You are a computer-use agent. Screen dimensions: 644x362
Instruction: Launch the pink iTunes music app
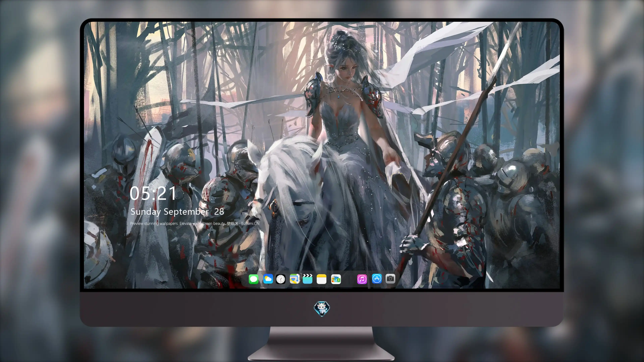[362, 279]
